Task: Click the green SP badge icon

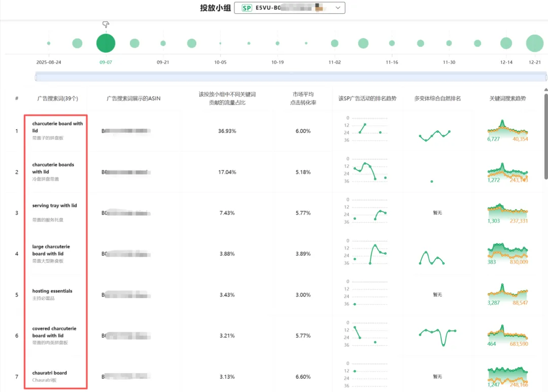Action: click(x=247, y=8)
